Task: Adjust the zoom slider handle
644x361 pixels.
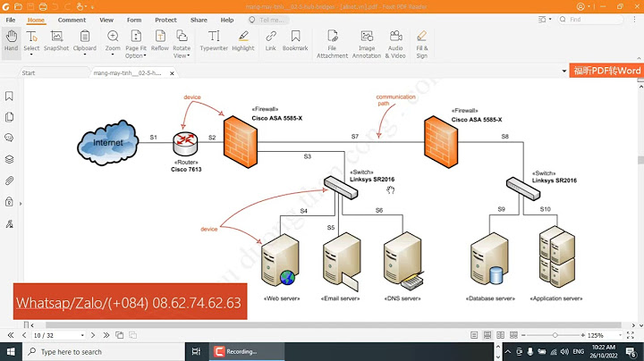Action: [555, 335]
